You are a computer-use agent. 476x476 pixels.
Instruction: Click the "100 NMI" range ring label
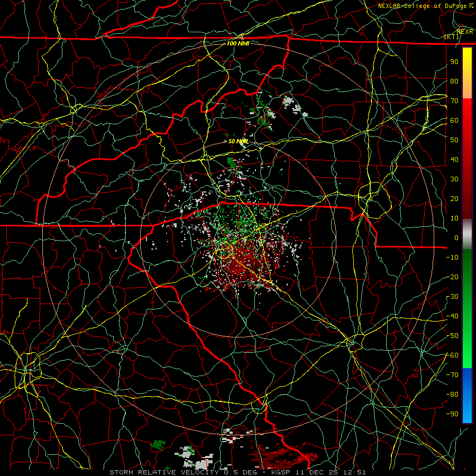(x=238, y=43)
